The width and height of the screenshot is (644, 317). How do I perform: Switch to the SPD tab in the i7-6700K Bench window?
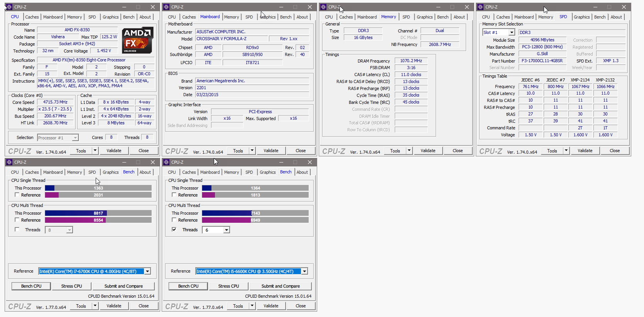click(92, 172)
